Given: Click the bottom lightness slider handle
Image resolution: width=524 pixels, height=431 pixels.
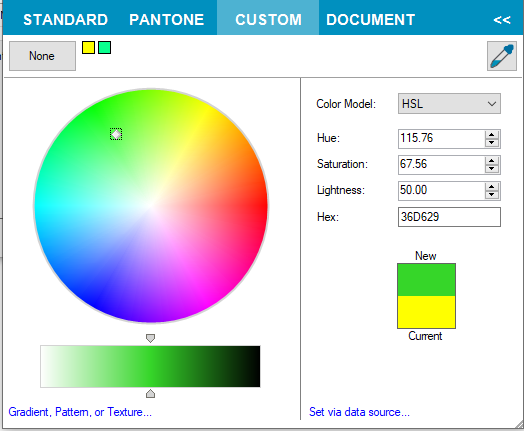Looking at the screenshot, I should click(150, 394).
